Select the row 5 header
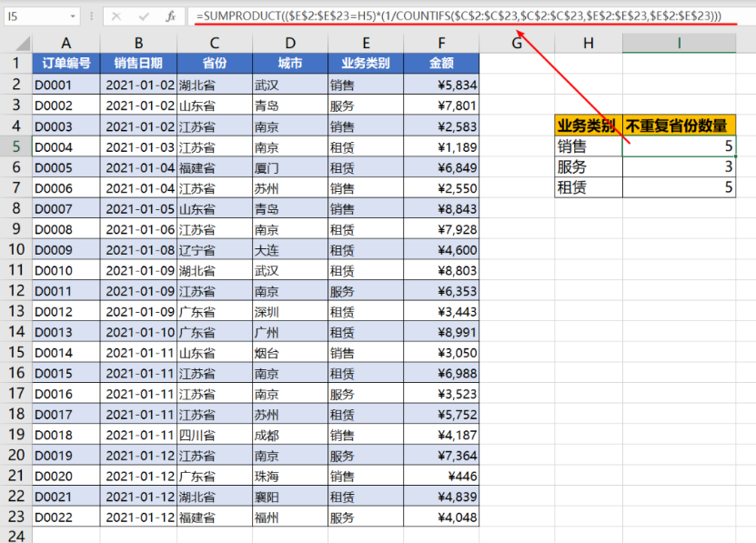Viewport: 756px width, 543px height. click(15, 146)
